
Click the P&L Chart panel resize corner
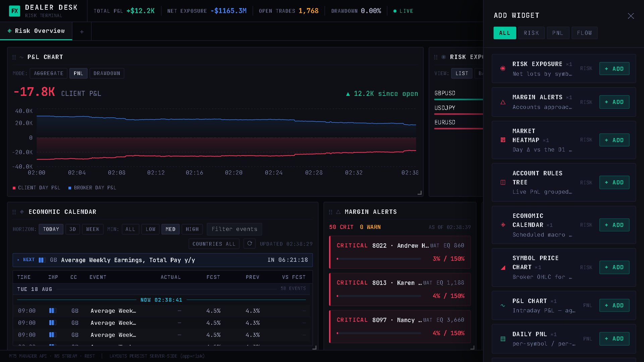(x=419, y=193)
